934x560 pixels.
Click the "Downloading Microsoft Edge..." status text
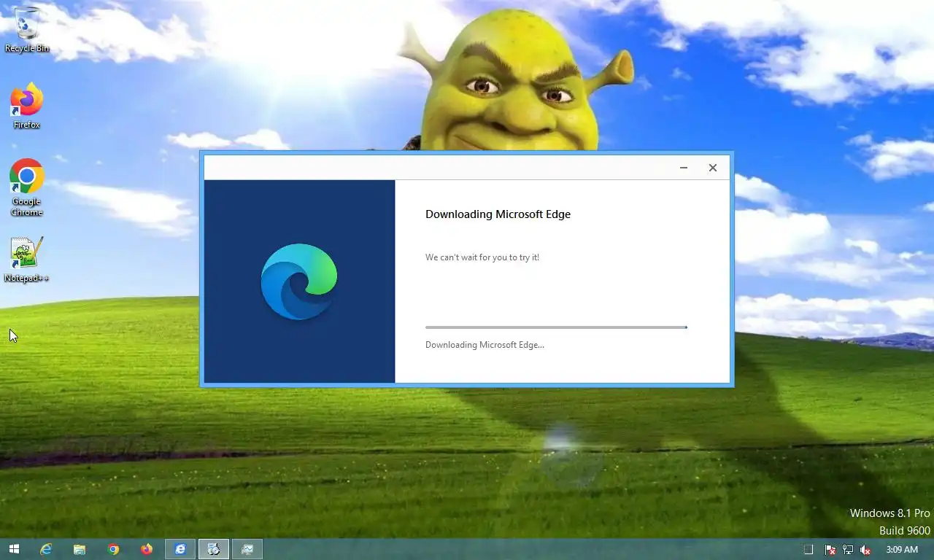(x=485, y=345)
